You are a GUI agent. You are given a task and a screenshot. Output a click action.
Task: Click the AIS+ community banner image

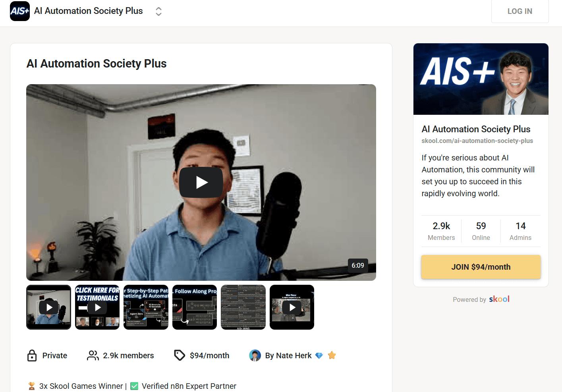(x=481, y=79)
